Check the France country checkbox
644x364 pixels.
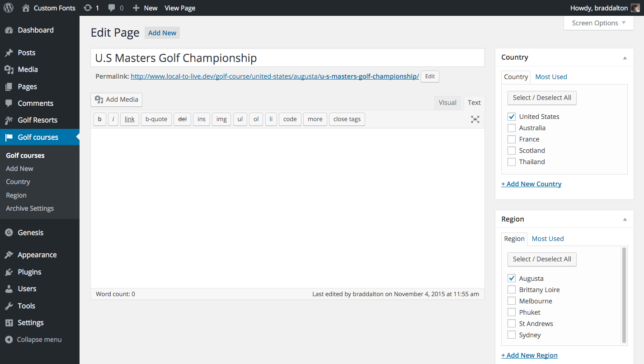(512, 139)
